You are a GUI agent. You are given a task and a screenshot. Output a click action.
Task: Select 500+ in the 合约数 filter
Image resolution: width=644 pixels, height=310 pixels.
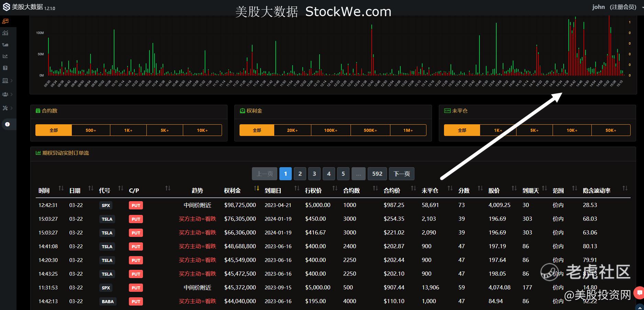(x=91, y=130)
